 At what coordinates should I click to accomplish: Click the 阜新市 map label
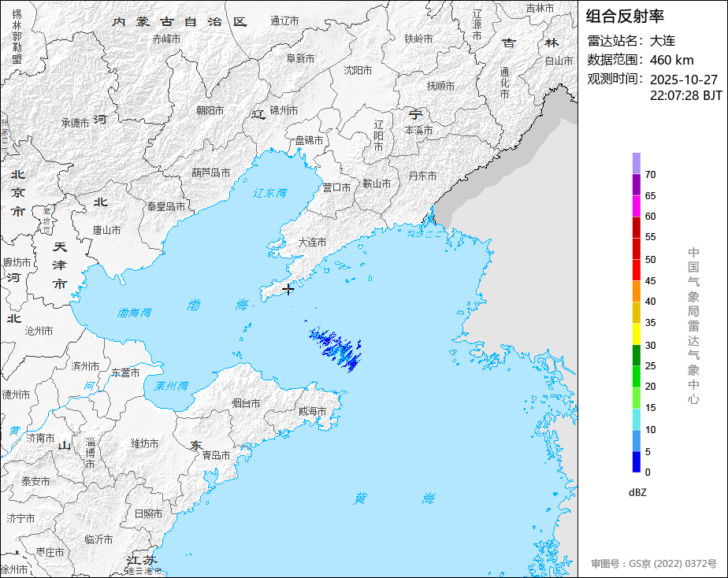point(300,58)
